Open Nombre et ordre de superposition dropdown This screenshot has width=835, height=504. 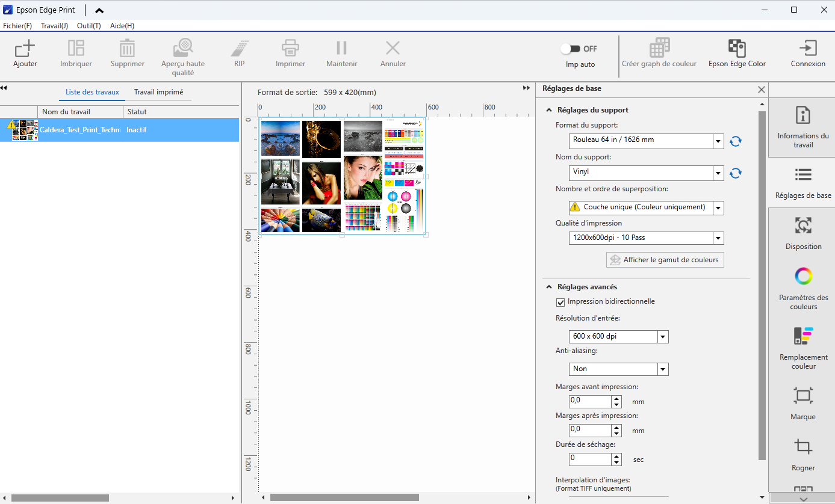click(x=718, y=207)
